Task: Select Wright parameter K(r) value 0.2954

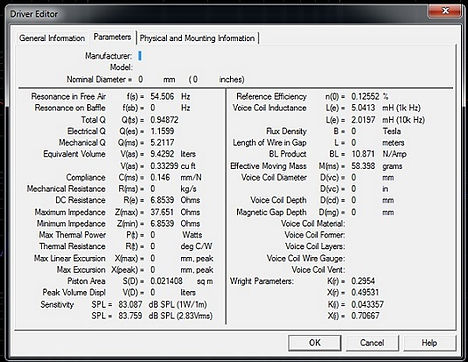Action: tap(363, 281)
